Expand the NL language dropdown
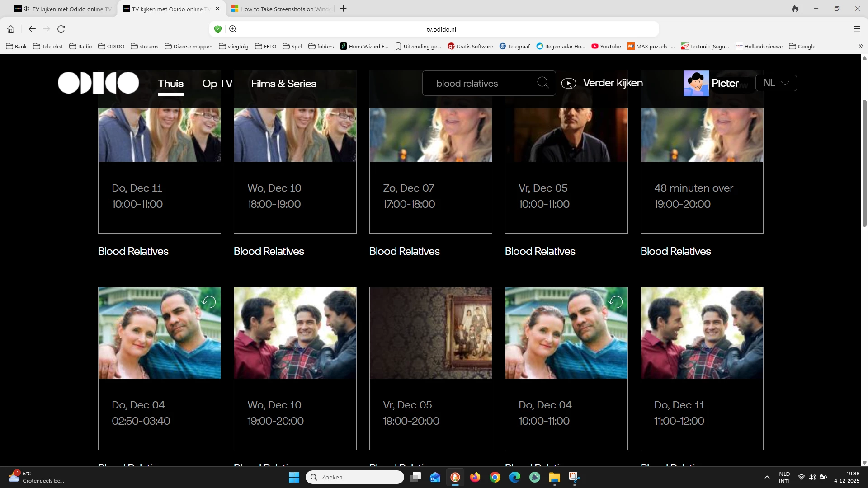Viewport: 868px width, 488px height. coord(776,83)
